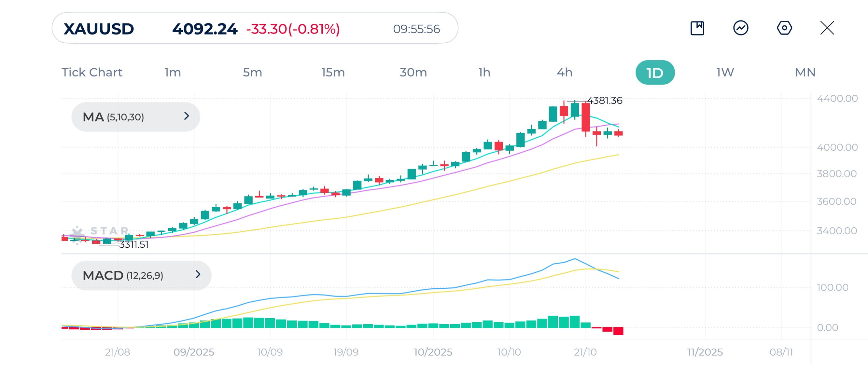This screenshot has height=385, width=868.
Task: Open the indicators line-chart icon
Action: coord(741,28)
